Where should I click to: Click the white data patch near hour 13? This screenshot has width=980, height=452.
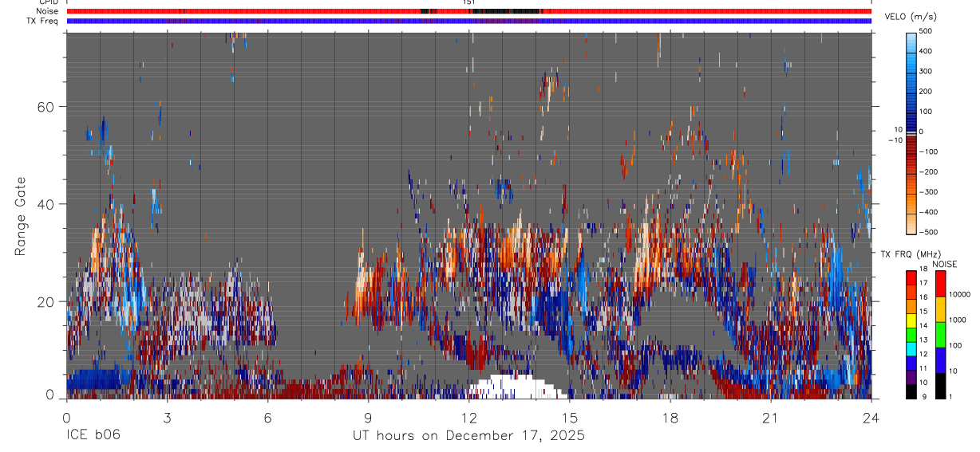pyautogui.click(x=516, y=387)
